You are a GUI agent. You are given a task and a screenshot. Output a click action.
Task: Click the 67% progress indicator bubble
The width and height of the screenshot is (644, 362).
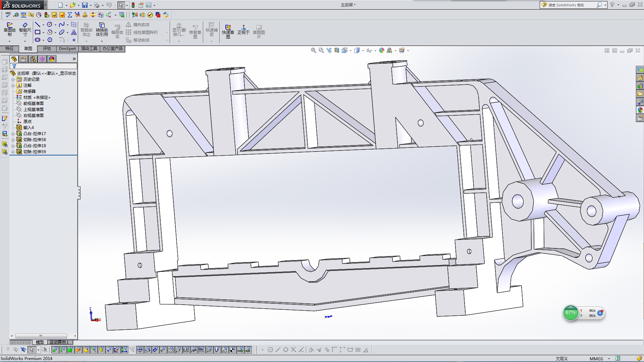pyautogui.click(x=571, y=312)
